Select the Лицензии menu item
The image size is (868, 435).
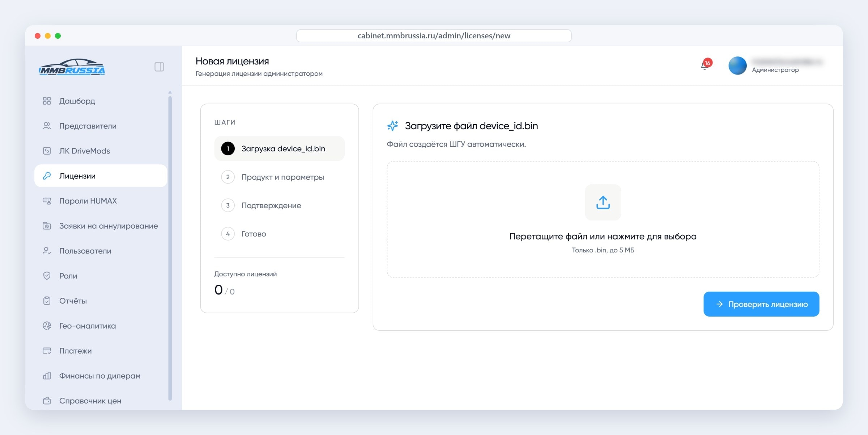pyautogui.click(x=101, y=176)
